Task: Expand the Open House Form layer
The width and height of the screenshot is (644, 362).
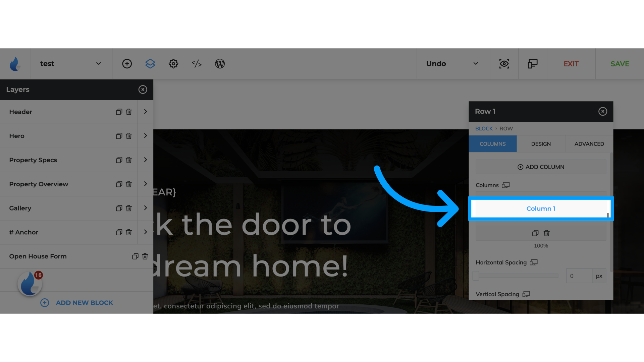Action: (x=146, y=256)
